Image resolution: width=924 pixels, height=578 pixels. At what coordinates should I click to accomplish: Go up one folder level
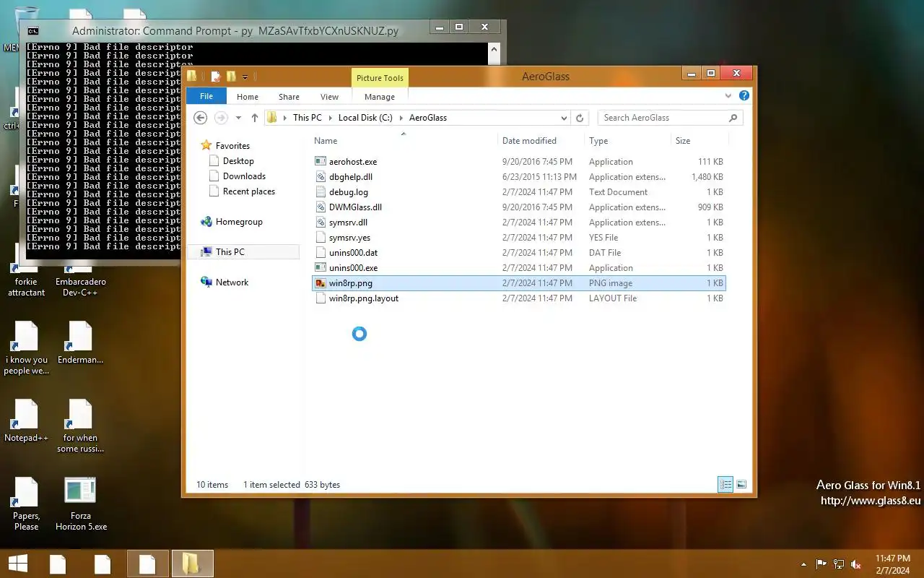(x=254, y=118)
